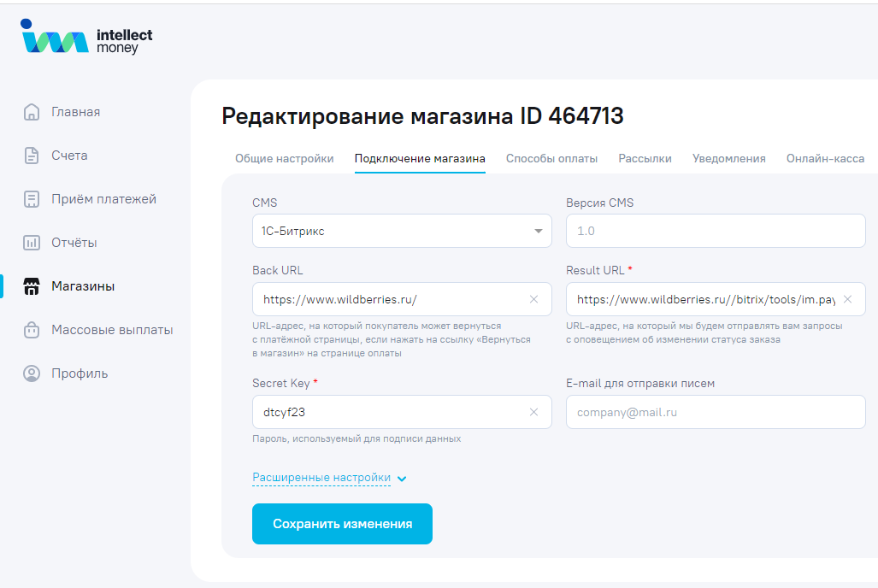878x588 pixels.
Task: Click the Отчёты chart icon
Action: [x=32, y=243]
